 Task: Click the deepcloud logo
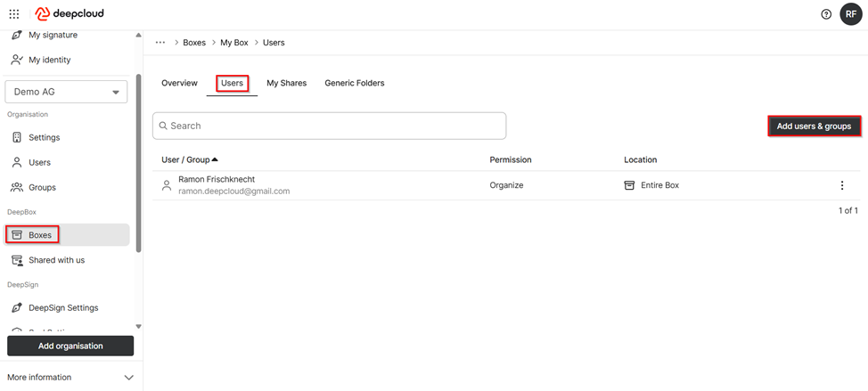click(x=70, y=14)
